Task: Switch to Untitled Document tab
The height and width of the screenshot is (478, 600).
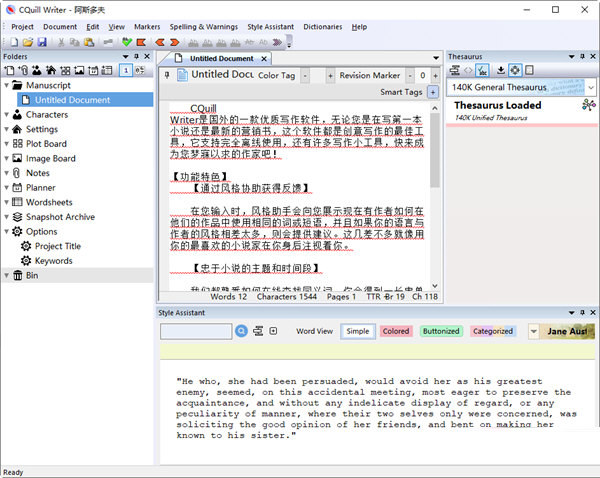Action: [x=222, y=59]
